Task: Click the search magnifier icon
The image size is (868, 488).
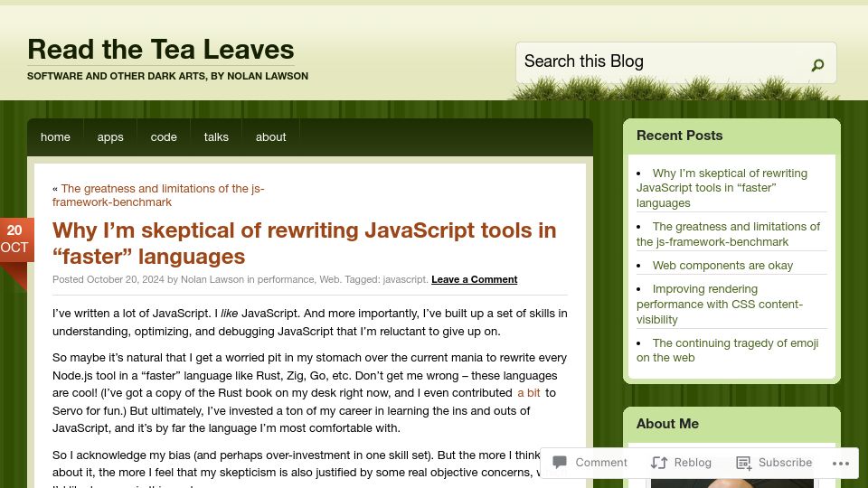Action: (x=817, y=65)
